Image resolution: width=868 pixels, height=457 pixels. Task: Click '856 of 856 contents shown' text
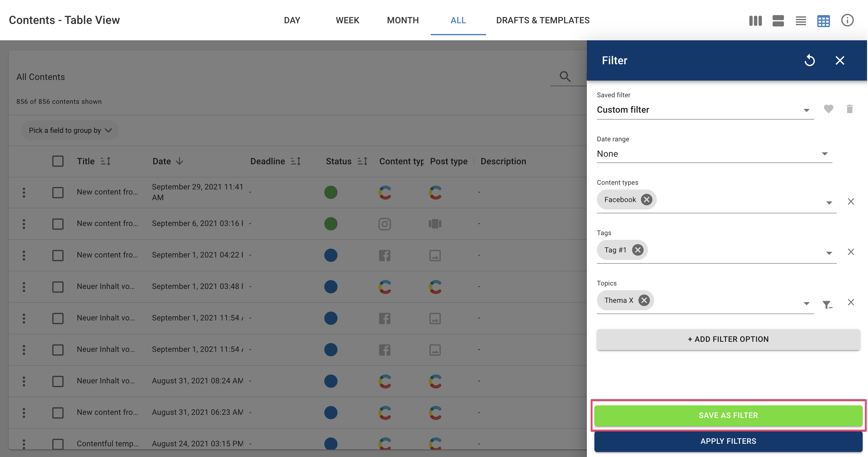pos(59,102)
